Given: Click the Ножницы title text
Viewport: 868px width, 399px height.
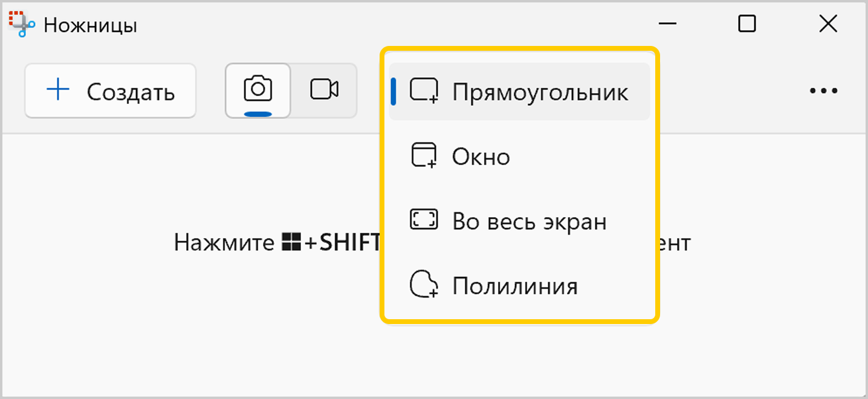Looking at the screenshot, I should (x=91, y=25).
